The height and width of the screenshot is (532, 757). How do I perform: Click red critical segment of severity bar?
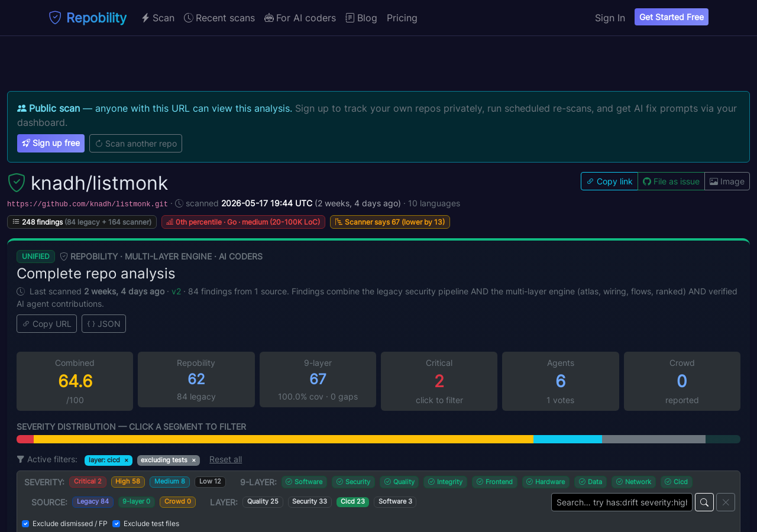25,439
